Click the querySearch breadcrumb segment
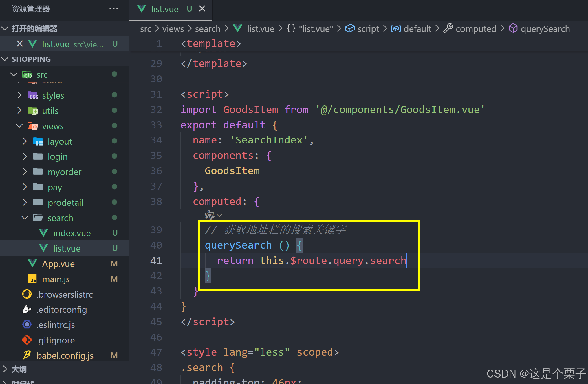 [x=545, y=29]
